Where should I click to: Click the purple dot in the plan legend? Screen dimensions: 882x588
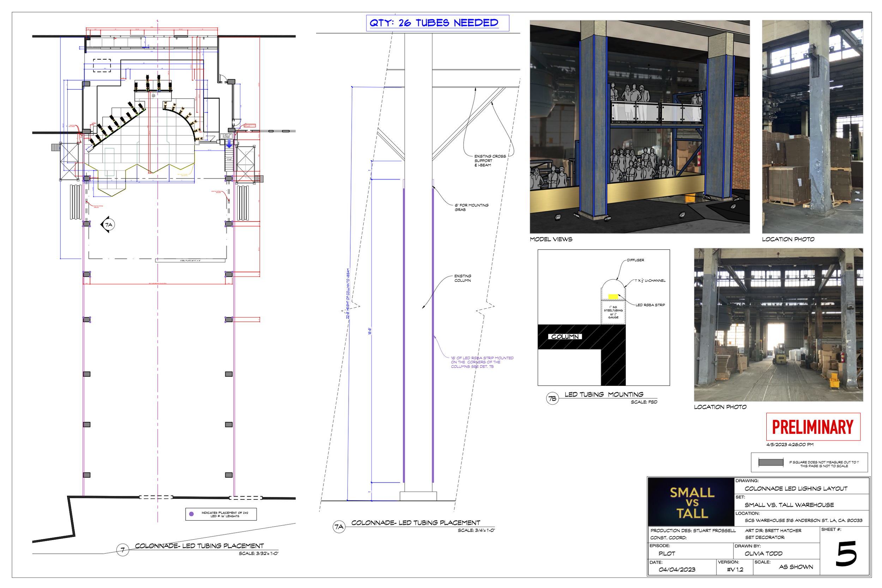pos(191,514)
